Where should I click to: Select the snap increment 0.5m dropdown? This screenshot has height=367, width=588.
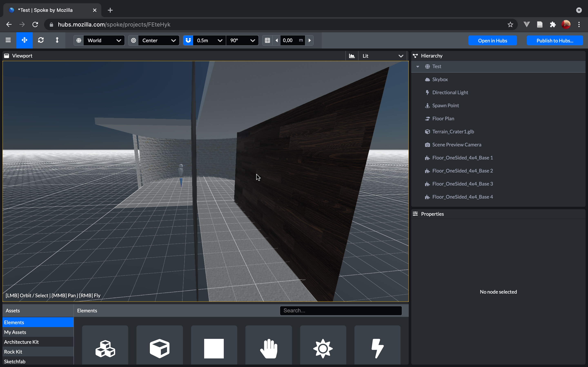tap(209, 40)
